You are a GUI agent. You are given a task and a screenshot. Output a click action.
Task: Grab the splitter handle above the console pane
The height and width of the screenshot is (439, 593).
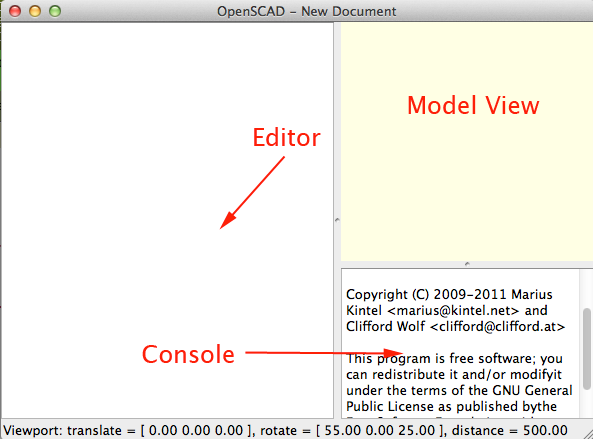click(x=467, y=264)
